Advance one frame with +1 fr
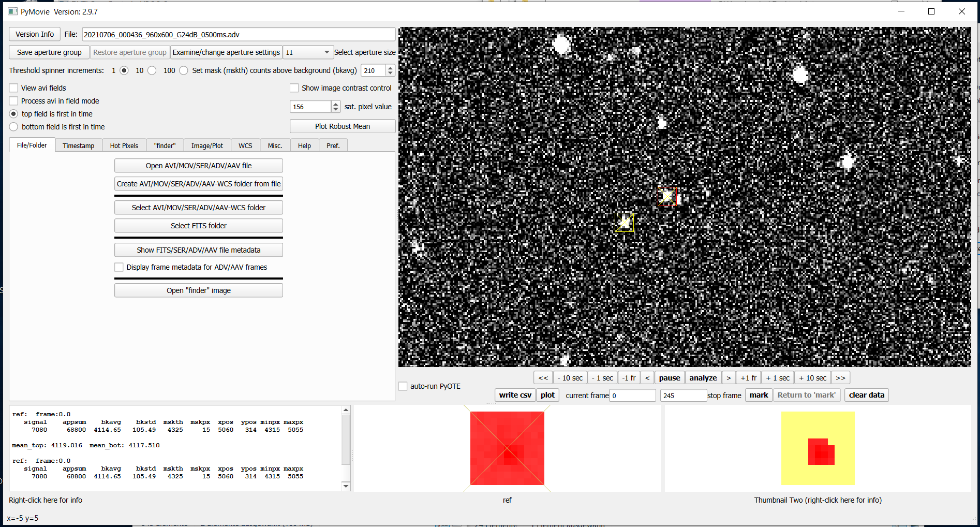The image size is (980, 527). 748,378
